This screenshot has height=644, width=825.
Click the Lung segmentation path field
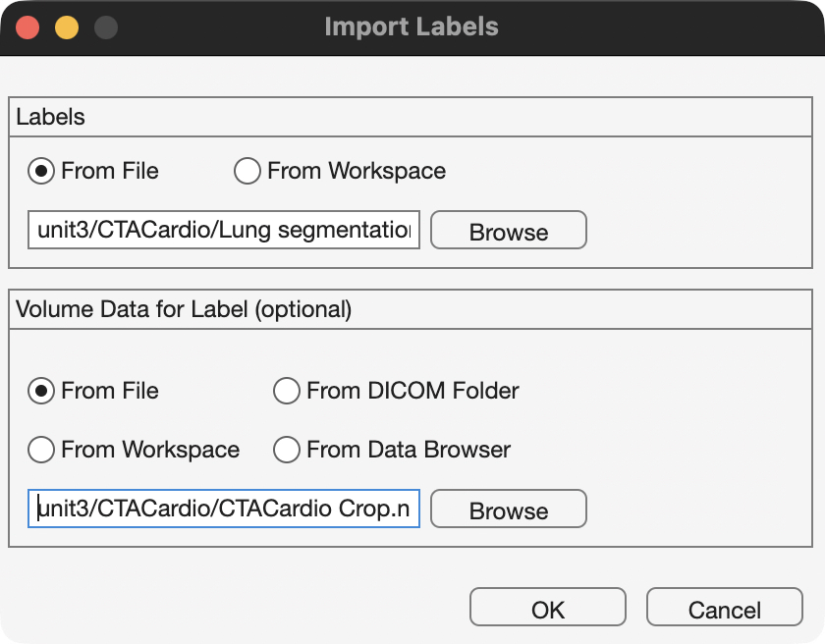[x=224, y=231]
